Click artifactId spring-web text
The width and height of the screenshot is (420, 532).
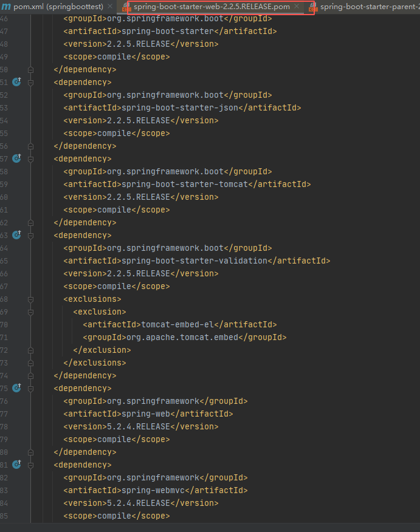pyautogui.click(x=146, y=414)
